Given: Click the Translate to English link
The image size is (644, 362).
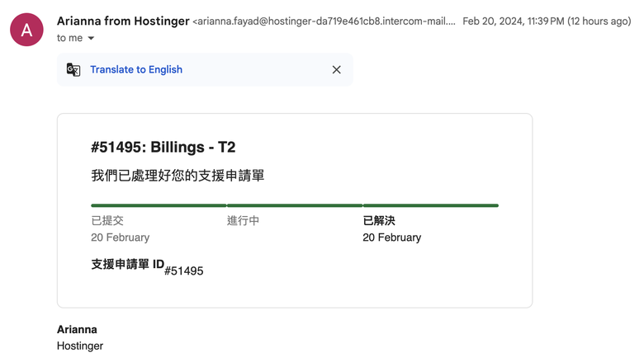Looking at the screenshot, I should (136, 70).
